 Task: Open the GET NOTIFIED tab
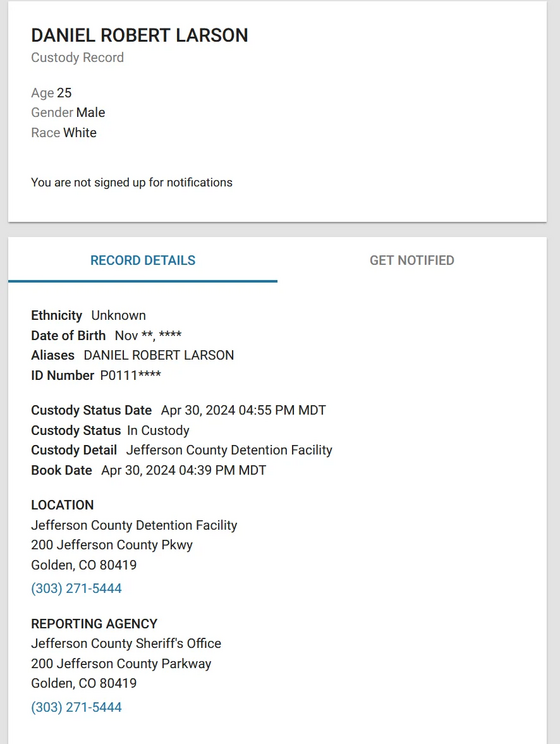click(x=412, y=260)
